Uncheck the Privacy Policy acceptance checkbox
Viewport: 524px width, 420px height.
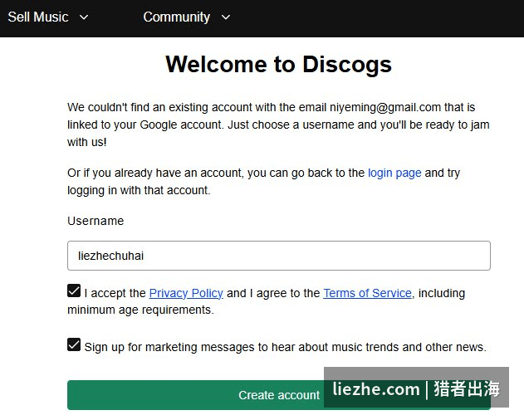74,291
